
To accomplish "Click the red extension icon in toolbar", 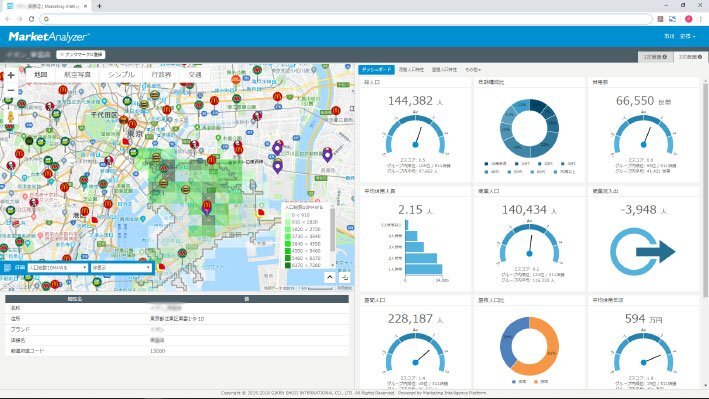I will click(x=660, y=19).
